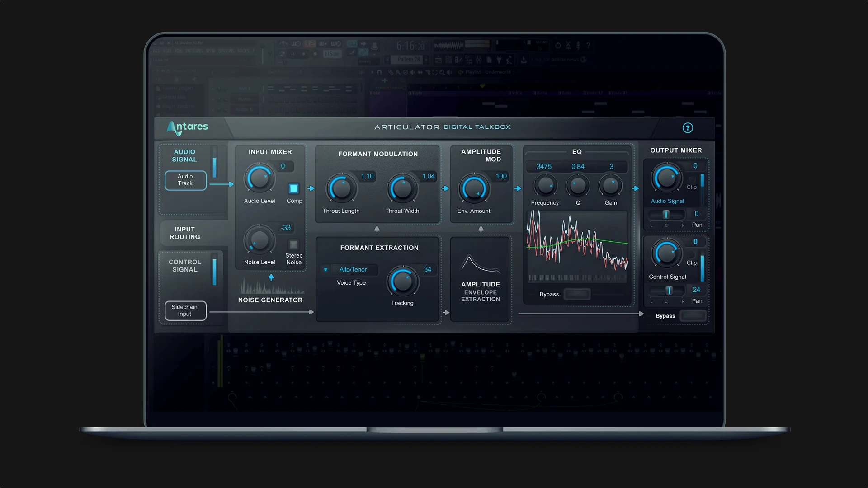Click the Audio Level value 0
The height and width of the screenshot is (488, 868).
pyautogui.click(x=283, y=166)
